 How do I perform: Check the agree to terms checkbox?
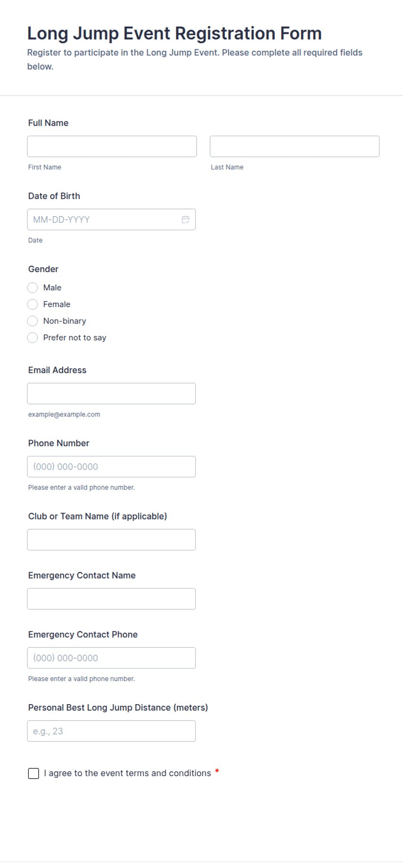(x=33, y=774)
